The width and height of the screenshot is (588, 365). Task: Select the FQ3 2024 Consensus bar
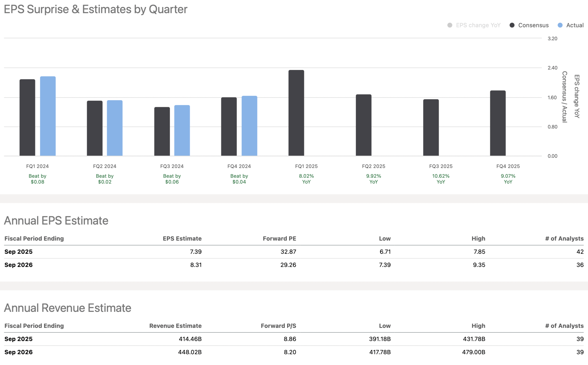pyautogui.click(x=162, y=132)
